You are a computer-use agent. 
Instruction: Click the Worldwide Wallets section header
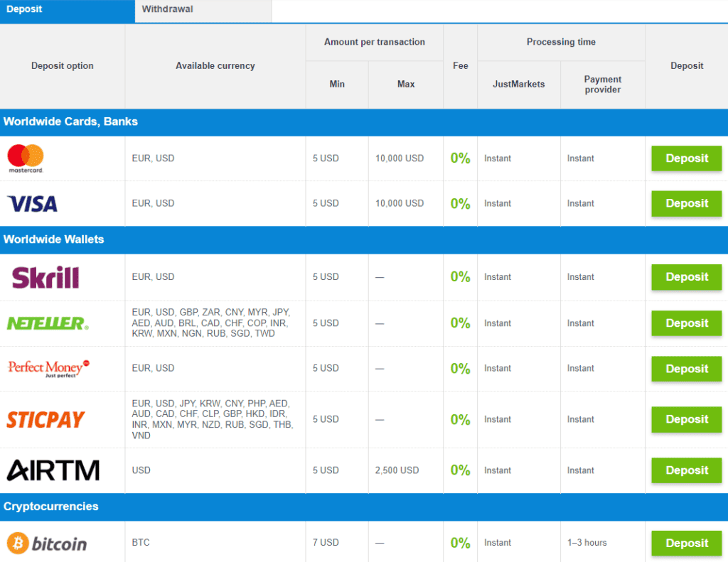tap(54, 239)
